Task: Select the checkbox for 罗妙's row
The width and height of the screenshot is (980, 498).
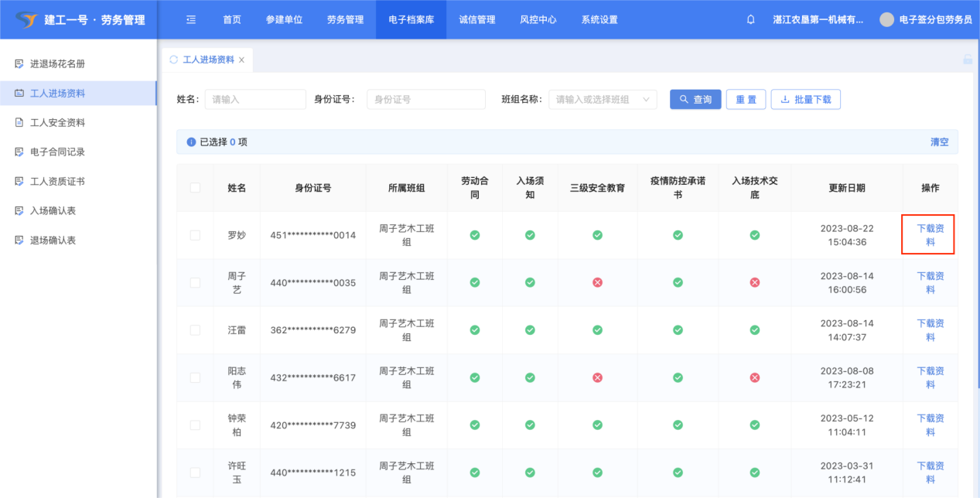Action: (x=195, y=235)
